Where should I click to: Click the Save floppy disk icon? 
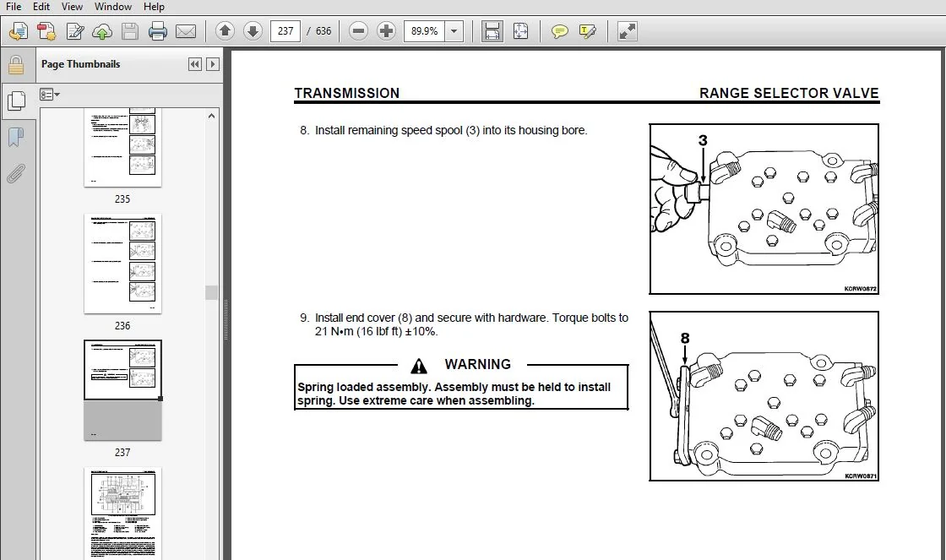coord(130,30)
